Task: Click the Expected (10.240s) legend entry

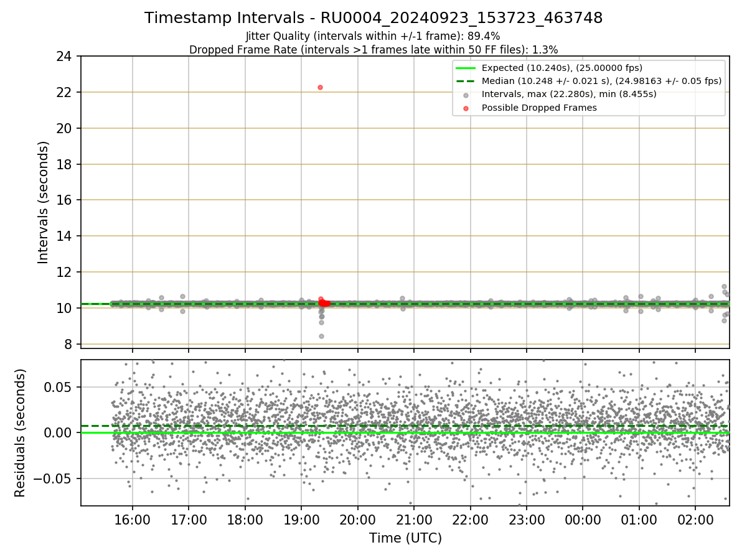Action: click(562, 68)
